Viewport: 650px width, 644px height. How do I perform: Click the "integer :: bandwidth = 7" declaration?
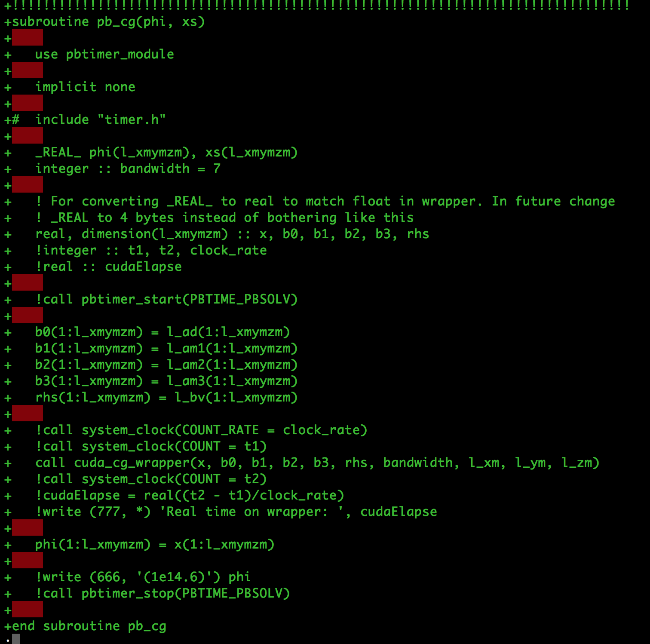(x=128, y=169)
